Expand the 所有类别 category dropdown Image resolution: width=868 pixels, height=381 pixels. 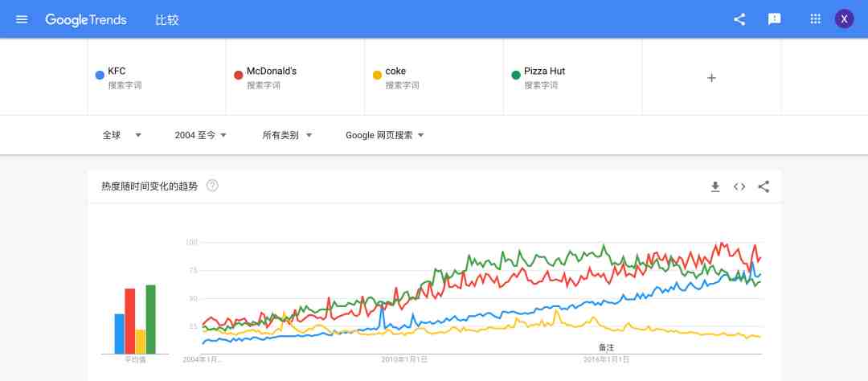[x=287, y=135]
